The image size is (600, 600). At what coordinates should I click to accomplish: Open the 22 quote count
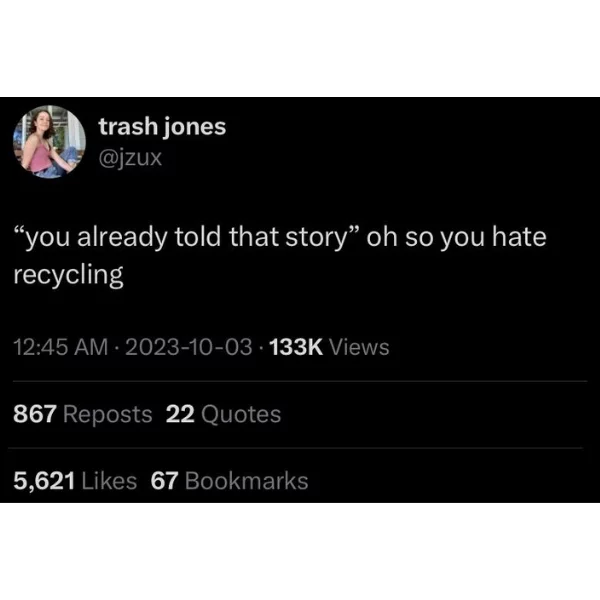[x=180, y=414]
